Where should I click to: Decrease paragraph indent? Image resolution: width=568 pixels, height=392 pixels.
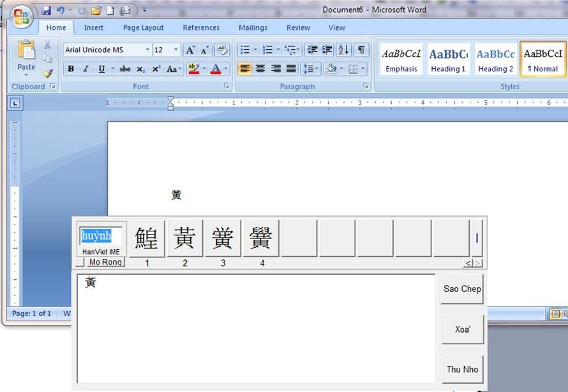pos(312,50)
